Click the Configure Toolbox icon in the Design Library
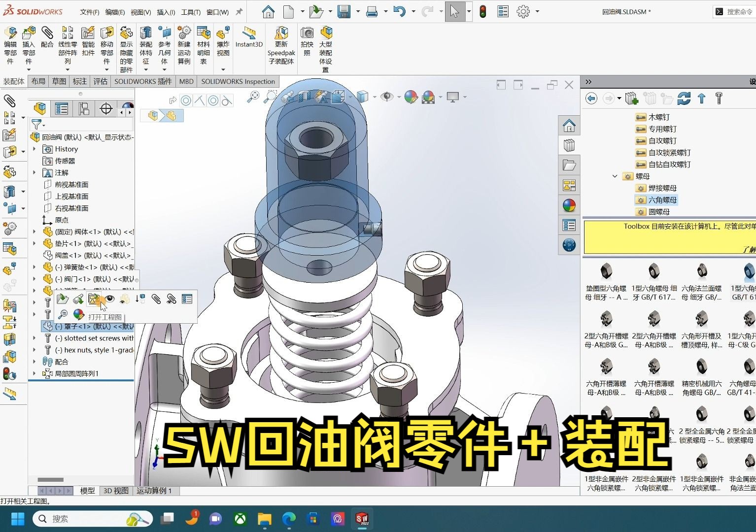The height and width of the screenshot is (532, 756). point(719,99)
